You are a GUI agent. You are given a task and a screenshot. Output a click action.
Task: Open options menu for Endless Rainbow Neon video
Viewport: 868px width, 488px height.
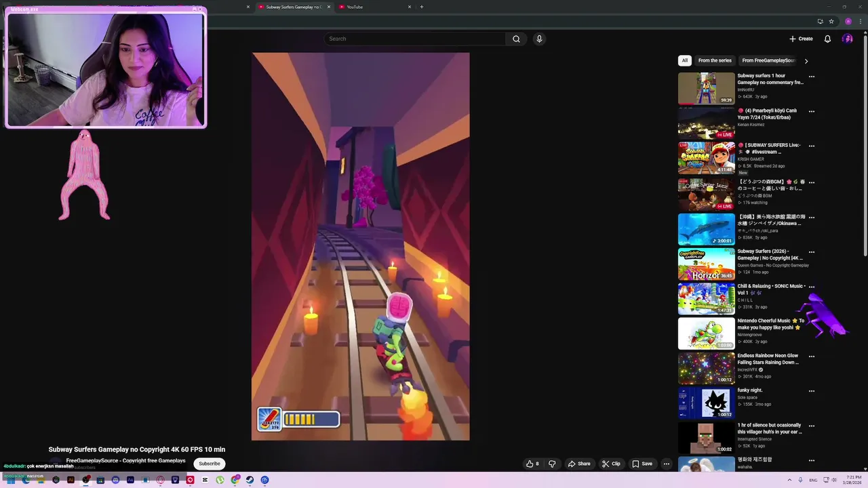[812, 357]
